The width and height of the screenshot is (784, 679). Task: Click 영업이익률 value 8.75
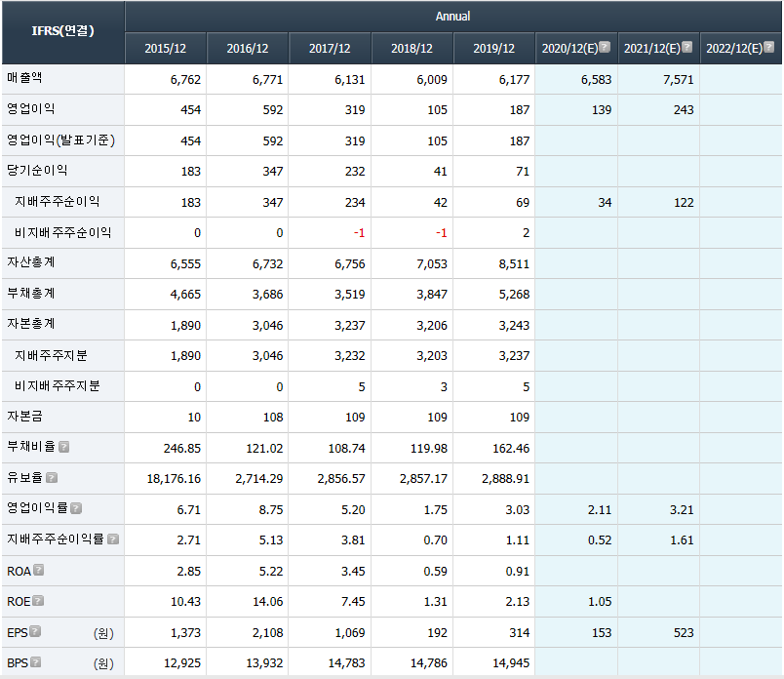point(271,510)
